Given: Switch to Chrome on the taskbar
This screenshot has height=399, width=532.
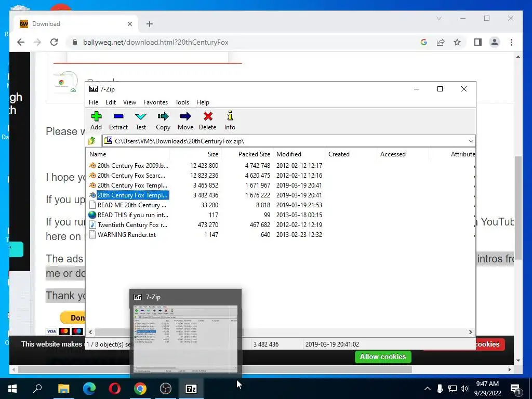Looking at the screenshot, I should pos(140,389).
